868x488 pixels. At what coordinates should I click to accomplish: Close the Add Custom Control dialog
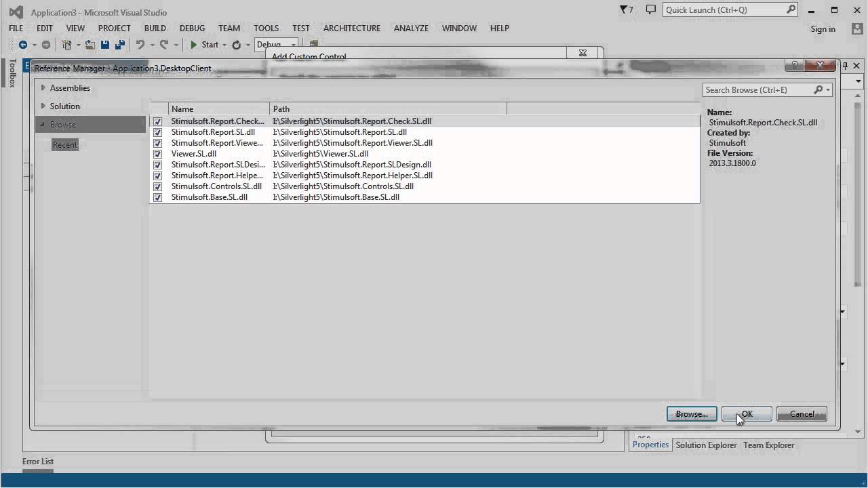pos(583,53)
